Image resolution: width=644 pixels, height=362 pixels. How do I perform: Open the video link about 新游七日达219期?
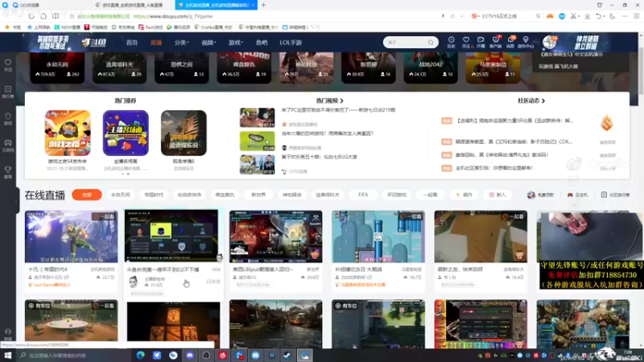(338, 110)
